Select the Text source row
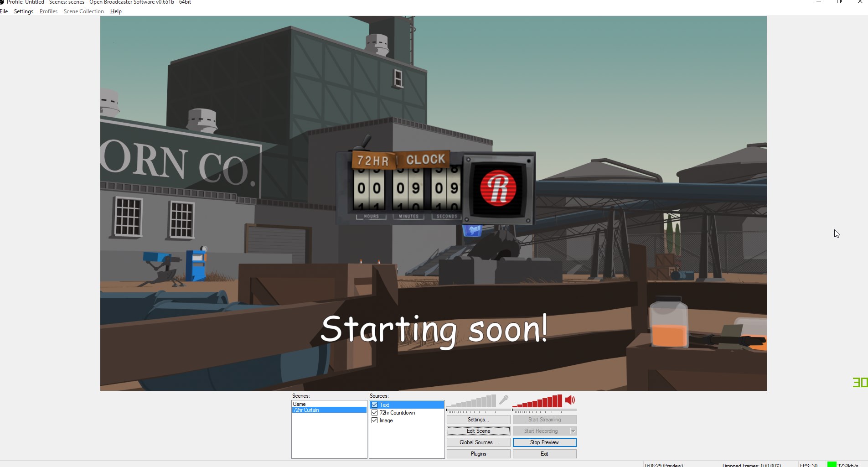868x467 pixels. pos(407,405)
